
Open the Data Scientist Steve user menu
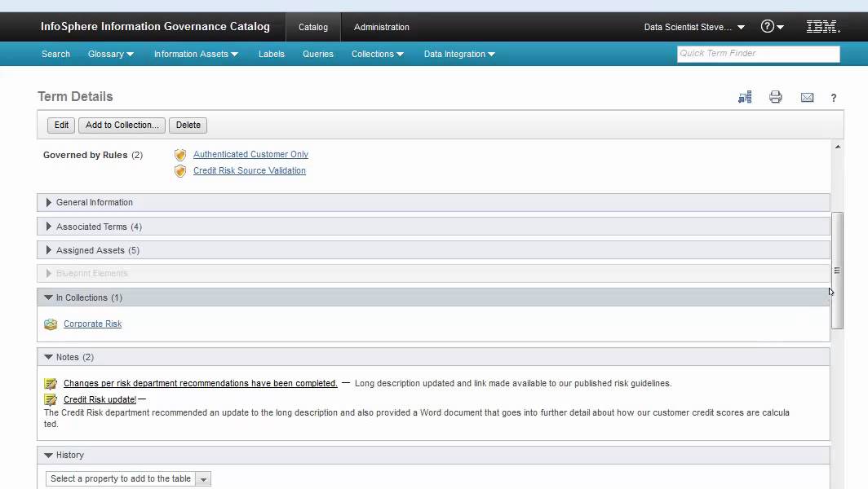pos(694,27)
